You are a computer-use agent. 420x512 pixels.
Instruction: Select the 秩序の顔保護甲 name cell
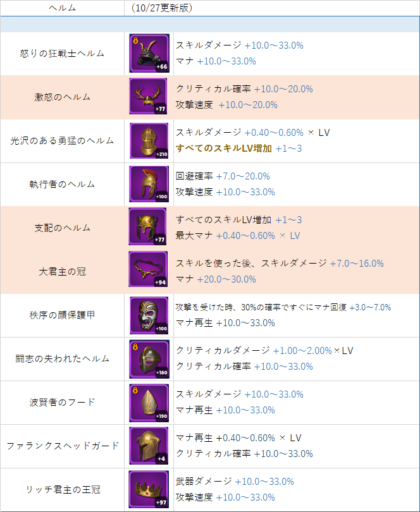click(62, 315)
